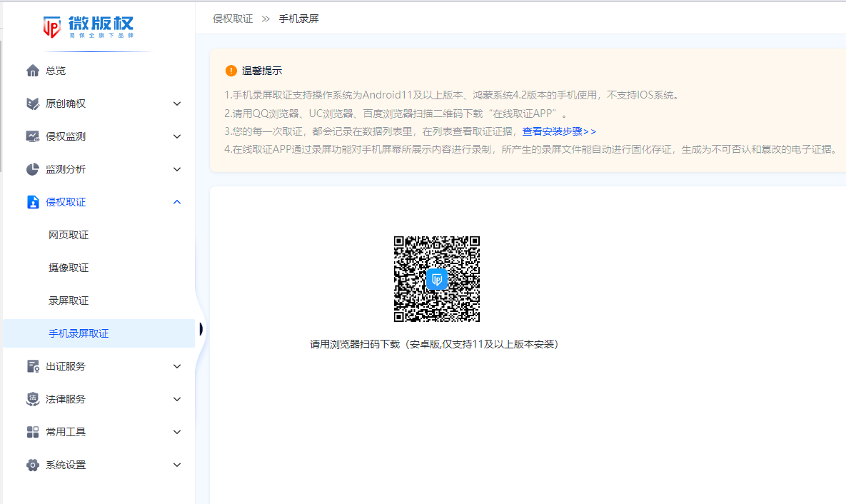846x504 pixels.
Task: Click the app logo inside the QR code
Action: [x=436, y=279]
